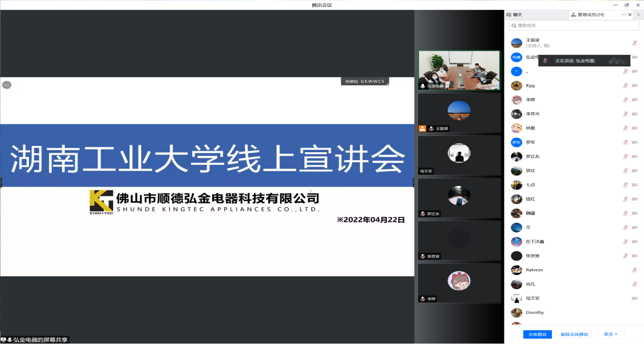The image size is (644, 344).
Task: Click 罗庄 muted microphone icon
Action: [x=626, y=171]
